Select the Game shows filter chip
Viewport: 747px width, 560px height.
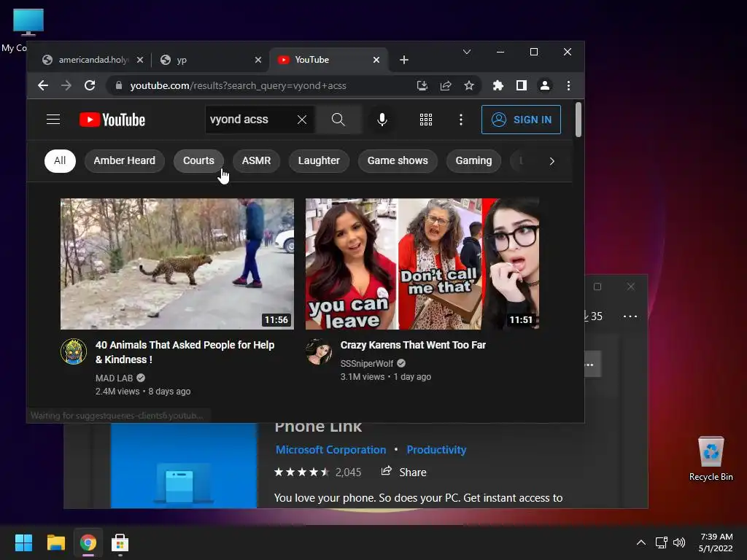click(x=398, y=161)
